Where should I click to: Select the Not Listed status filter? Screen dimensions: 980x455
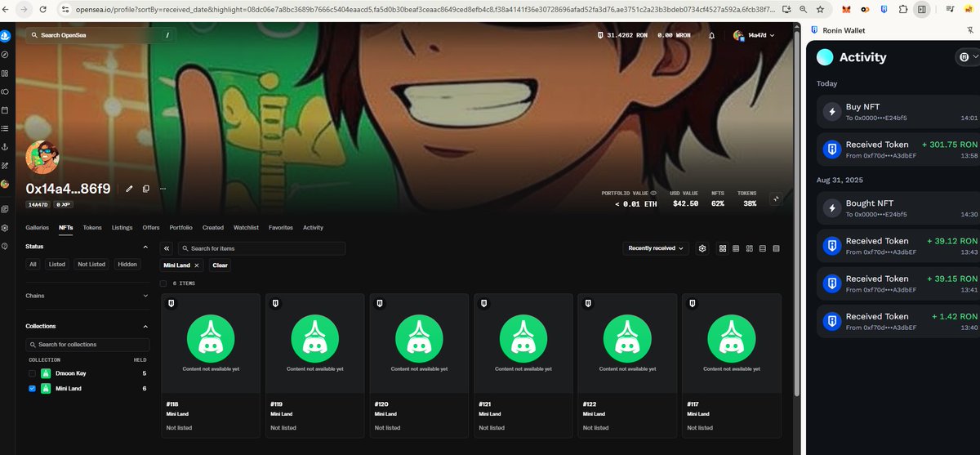tap(91, 265)
